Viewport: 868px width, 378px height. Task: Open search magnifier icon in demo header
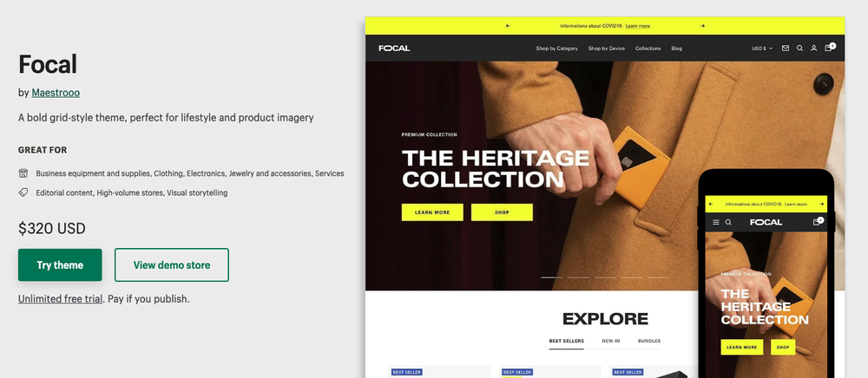coord(799,48)
